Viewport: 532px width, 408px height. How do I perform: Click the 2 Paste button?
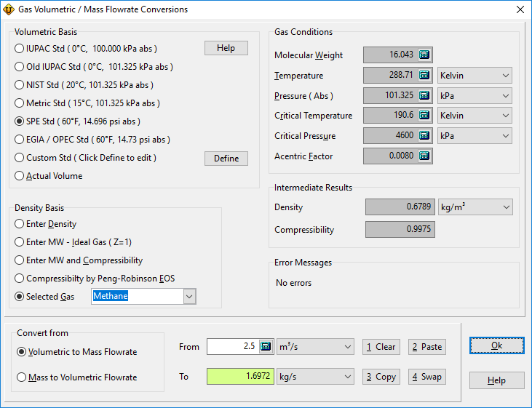[x=426, y=347]
